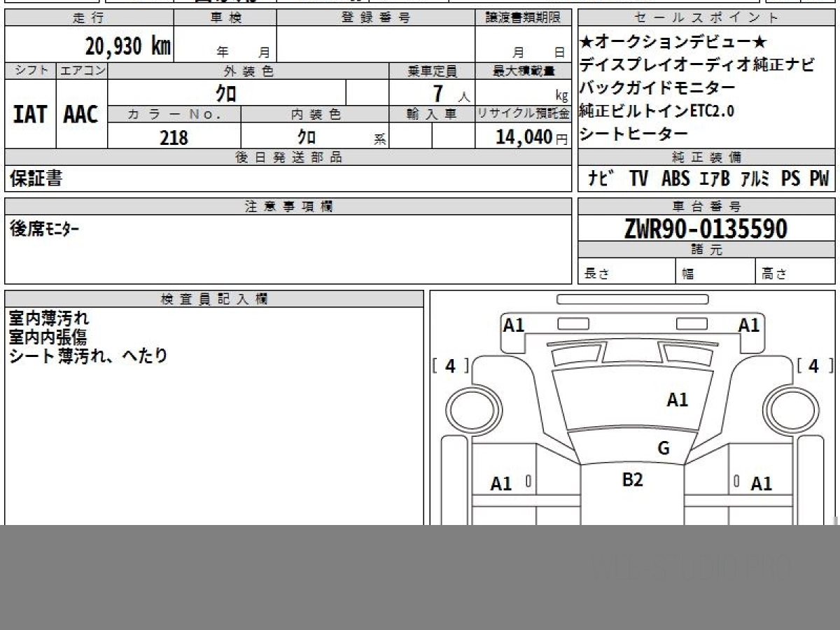Click the クロ value under 外装色
This screenshot has width=840, height=630.
click(226, 92)
